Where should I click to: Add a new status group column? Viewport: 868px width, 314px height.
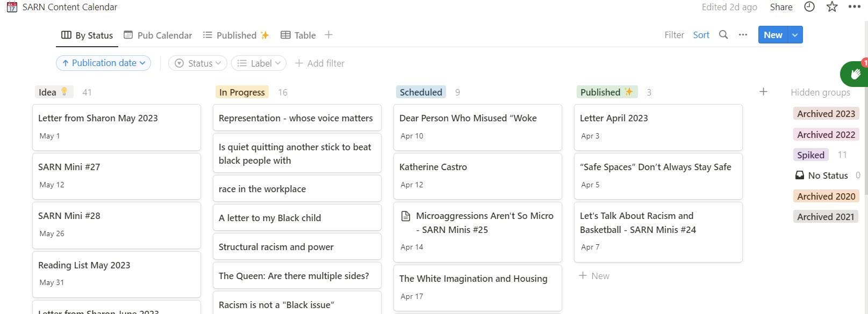coord(763,92)
